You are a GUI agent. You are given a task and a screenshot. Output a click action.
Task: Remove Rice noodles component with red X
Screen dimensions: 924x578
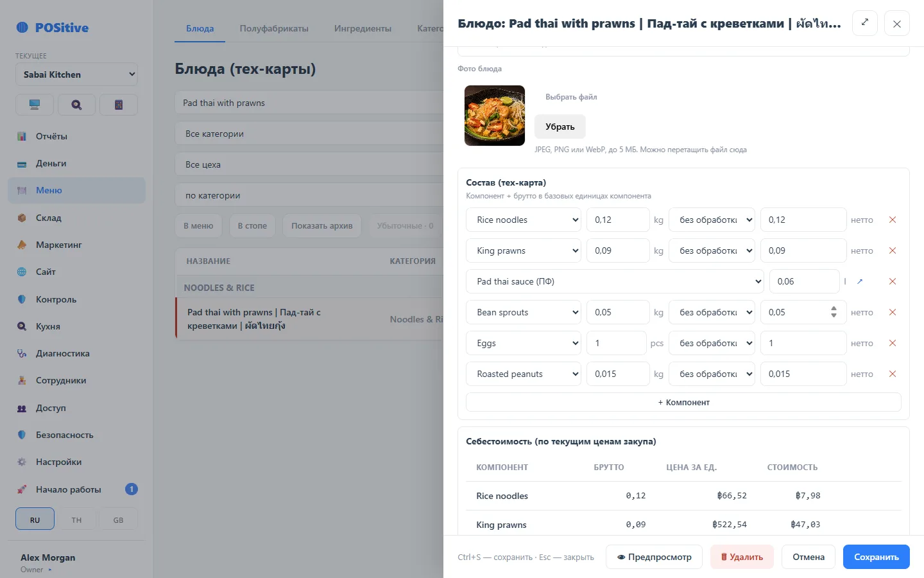(x=892, y=220)
